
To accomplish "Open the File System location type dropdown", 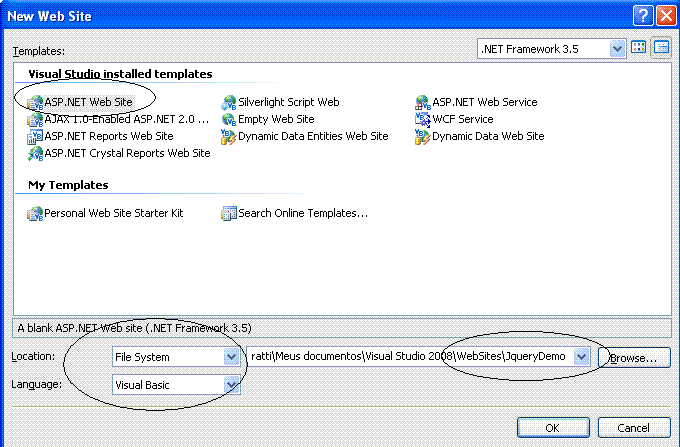I will tap(232, 357).
